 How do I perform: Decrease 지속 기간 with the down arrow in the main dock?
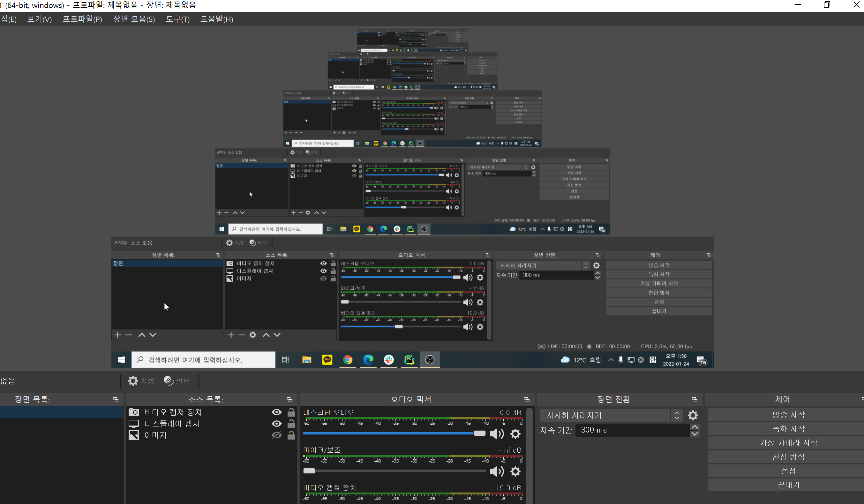tap(695, 434)
